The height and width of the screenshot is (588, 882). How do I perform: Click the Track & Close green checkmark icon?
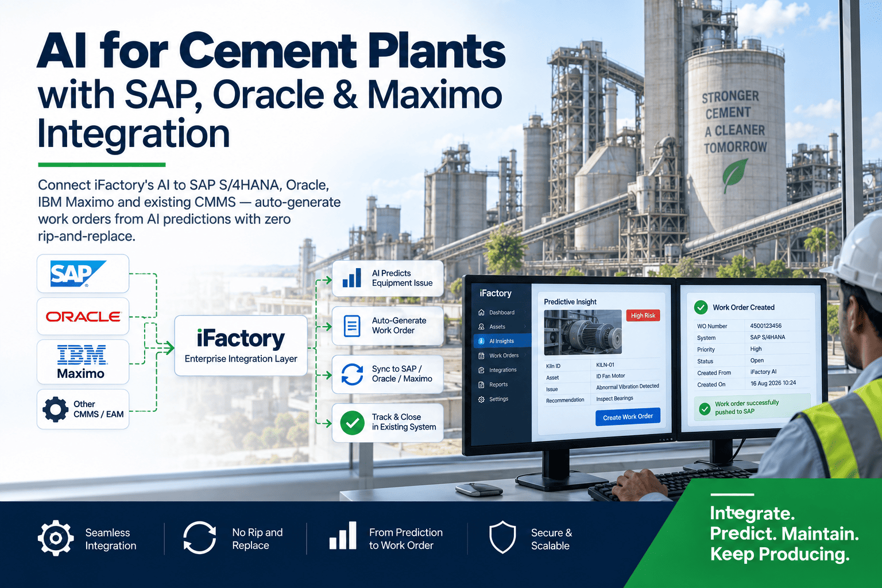(352, 423)
